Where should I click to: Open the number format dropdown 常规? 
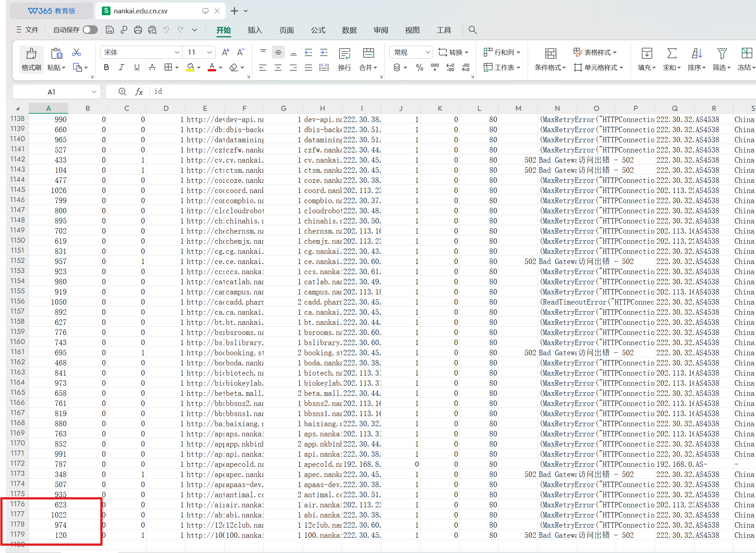coord(428,53)
